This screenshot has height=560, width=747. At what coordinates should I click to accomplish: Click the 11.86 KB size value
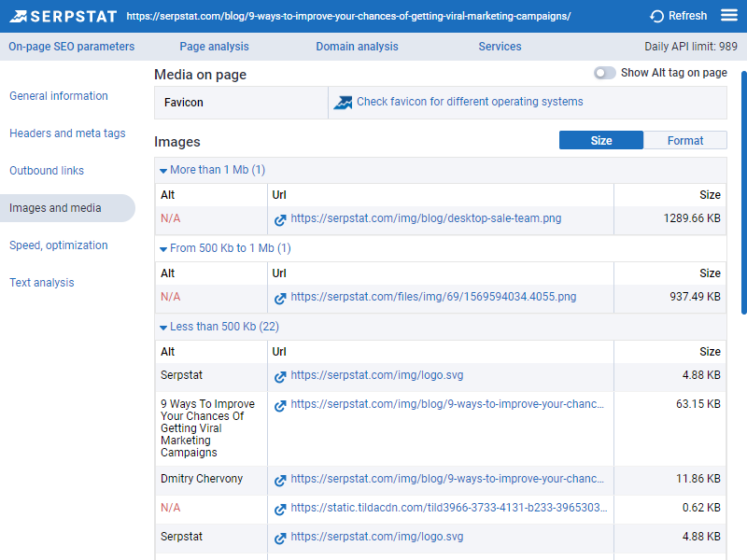point(698,479)
